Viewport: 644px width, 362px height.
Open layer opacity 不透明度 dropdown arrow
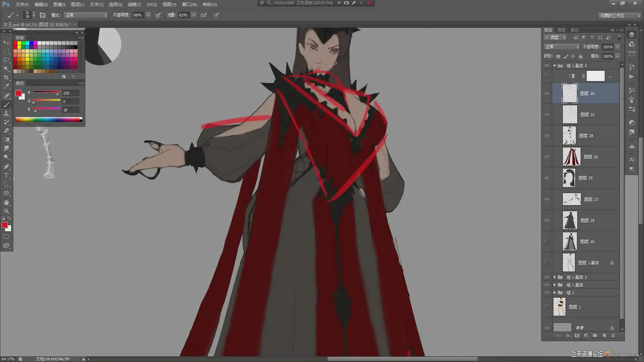617,47
